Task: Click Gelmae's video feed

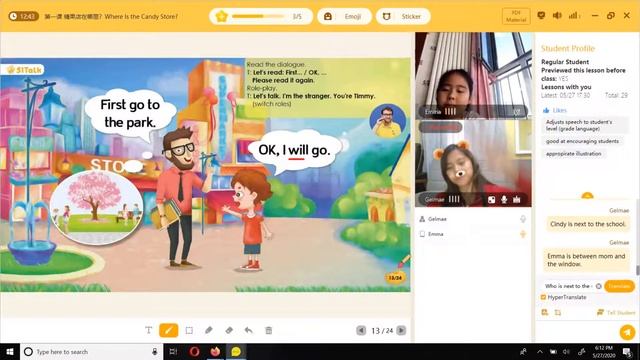Action: click(473, 163)
